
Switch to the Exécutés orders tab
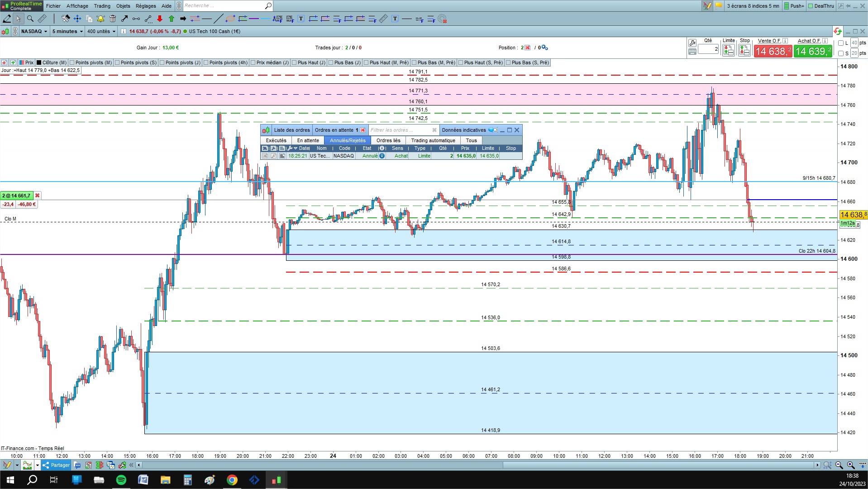[276, 140]
